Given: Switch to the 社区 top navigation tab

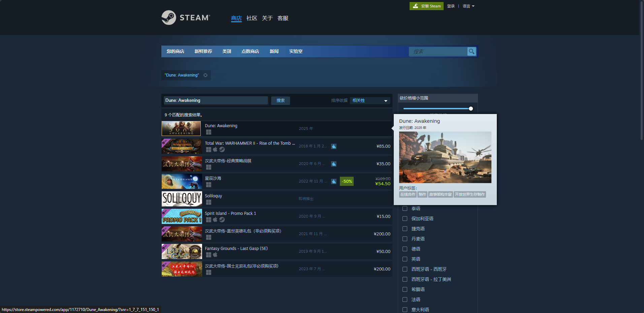Looking at the screenshot, I should click(252, 18).
